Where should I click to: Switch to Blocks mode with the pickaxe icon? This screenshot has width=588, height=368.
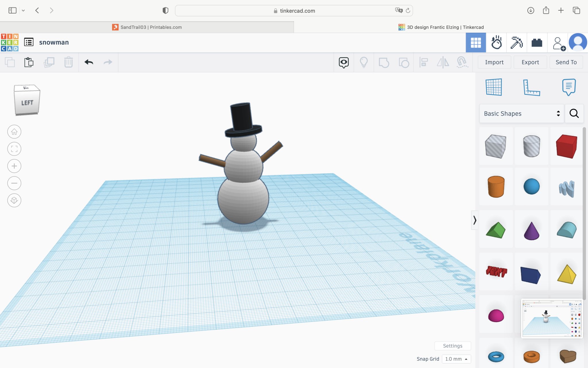tap(516, 42)
